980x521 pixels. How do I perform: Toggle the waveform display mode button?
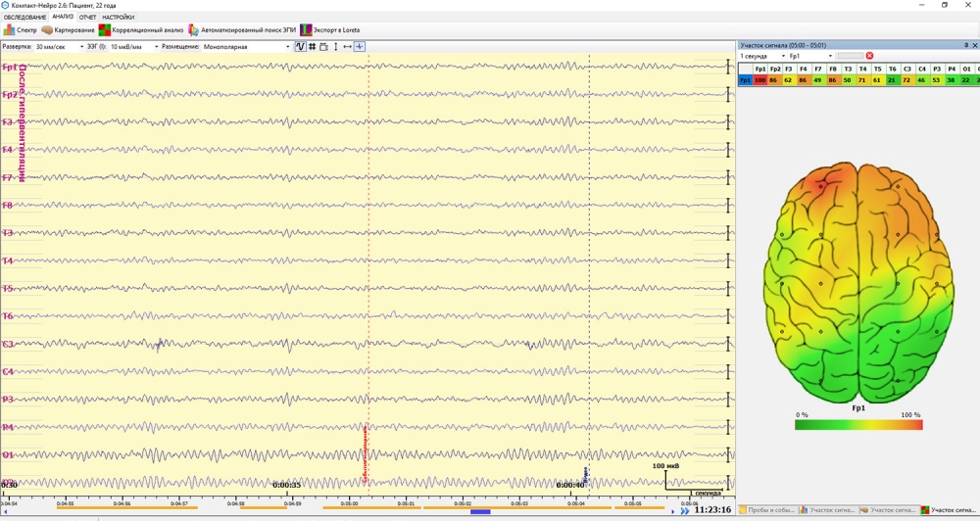coord(301,46)
